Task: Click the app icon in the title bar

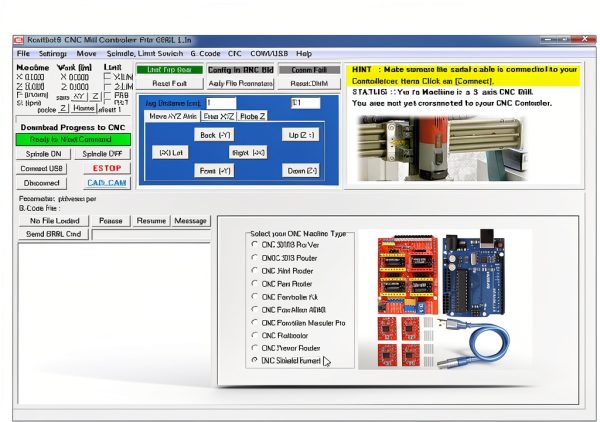Action: point(18,40)
